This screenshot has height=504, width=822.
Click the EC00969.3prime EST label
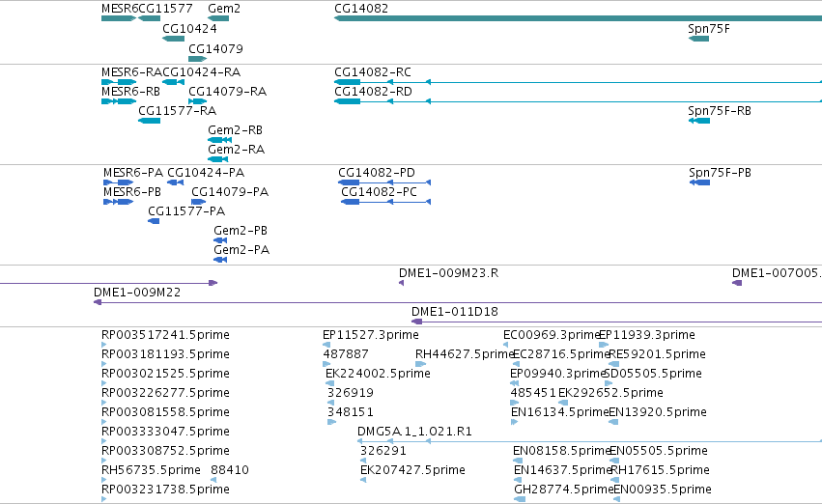551,335
